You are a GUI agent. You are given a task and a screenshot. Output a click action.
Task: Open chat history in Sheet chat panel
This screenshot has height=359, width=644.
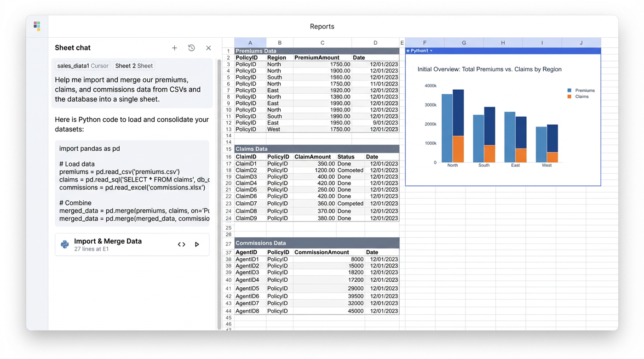[191, 48]
